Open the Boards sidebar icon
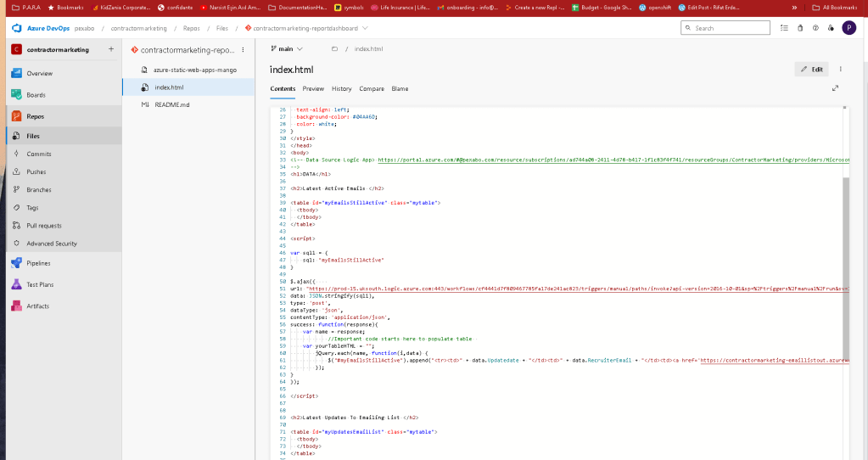Screen dimensions: 868x460 tap(17, 95)
